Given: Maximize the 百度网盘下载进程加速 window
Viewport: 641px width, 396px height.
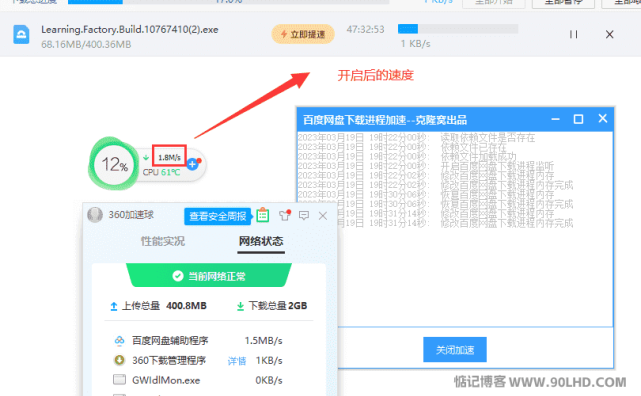Looking at the screenshot, I should [578, 119].
